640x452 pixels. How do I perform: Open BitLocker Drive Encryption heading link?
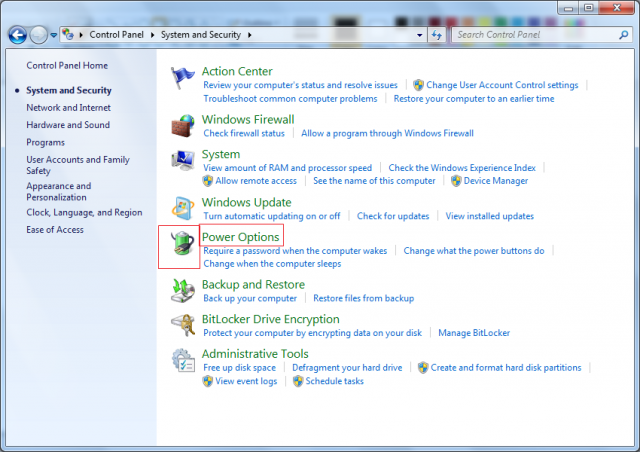[x=270, y=319]
